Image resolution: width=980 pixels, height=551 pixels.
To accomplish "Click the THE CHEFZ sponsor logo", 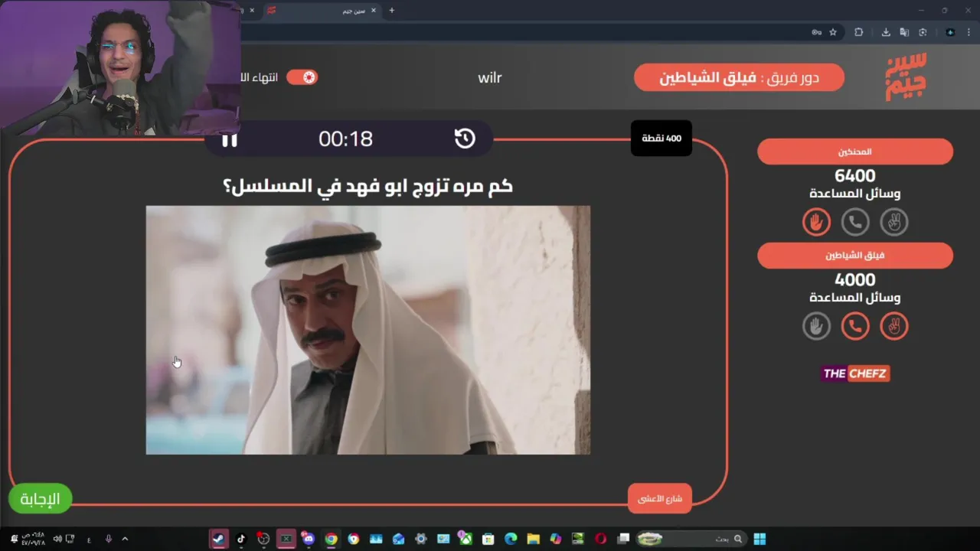I will (x=855, y=373).
